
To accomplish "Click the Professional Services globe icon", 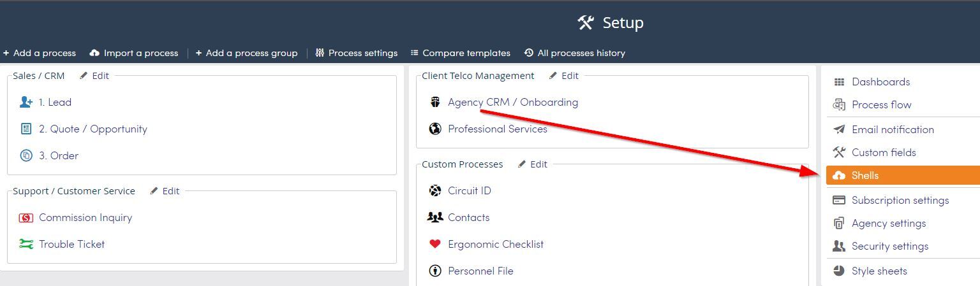I will coord(435,129).
